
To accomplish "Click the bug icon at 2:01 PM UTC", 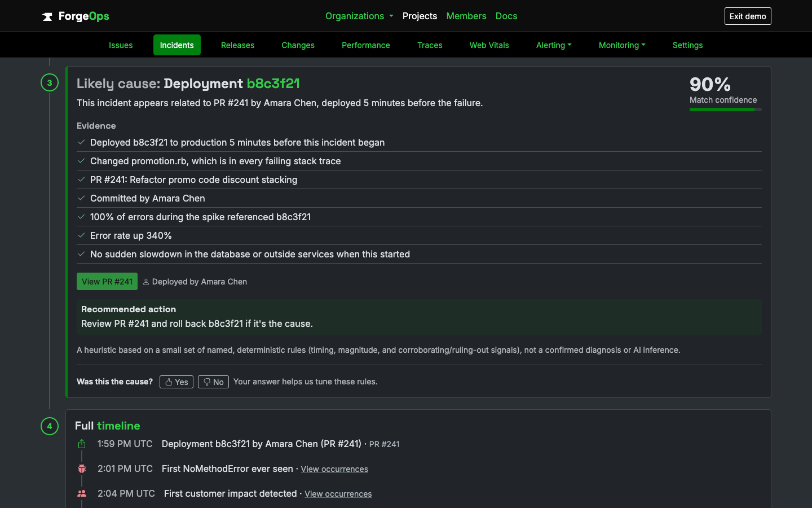I will coord(82,468).
